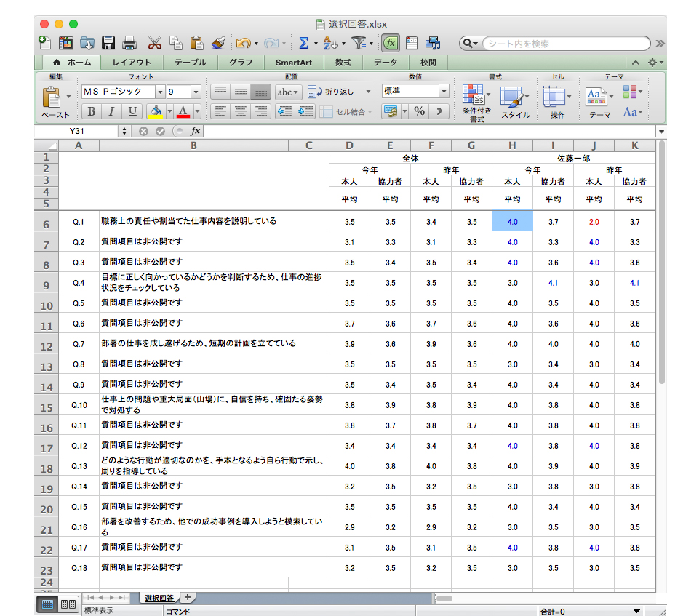Click the red font color swatch
Image resolution: width=691 pixels, height=616 pixels.
coord(182,111)
